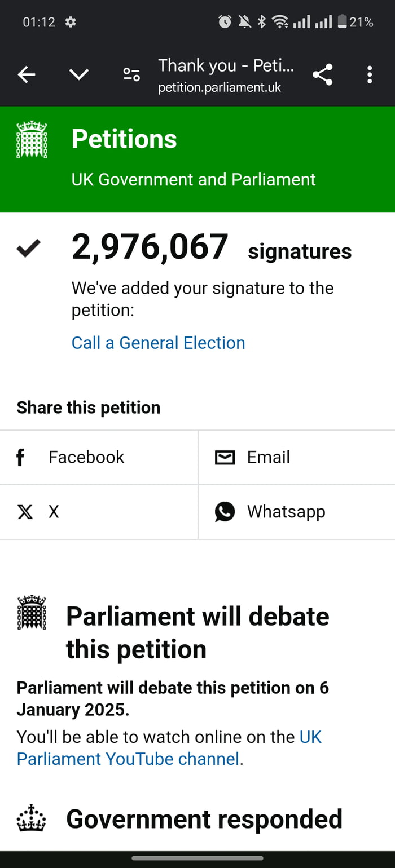Open the X sharing option

tap(25, 512)
